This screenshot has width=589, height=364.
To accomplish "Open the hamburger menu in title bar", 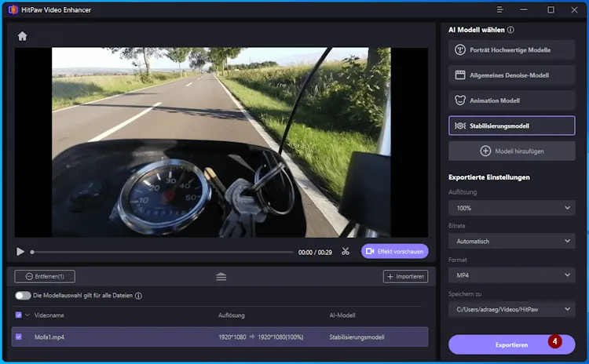I will pos(500,9).
